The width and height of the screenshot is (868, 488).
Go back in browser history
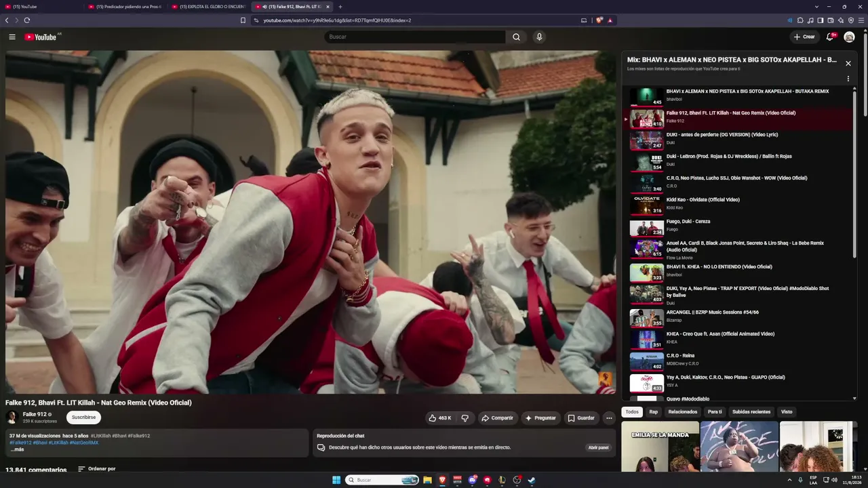coord(7,20)
